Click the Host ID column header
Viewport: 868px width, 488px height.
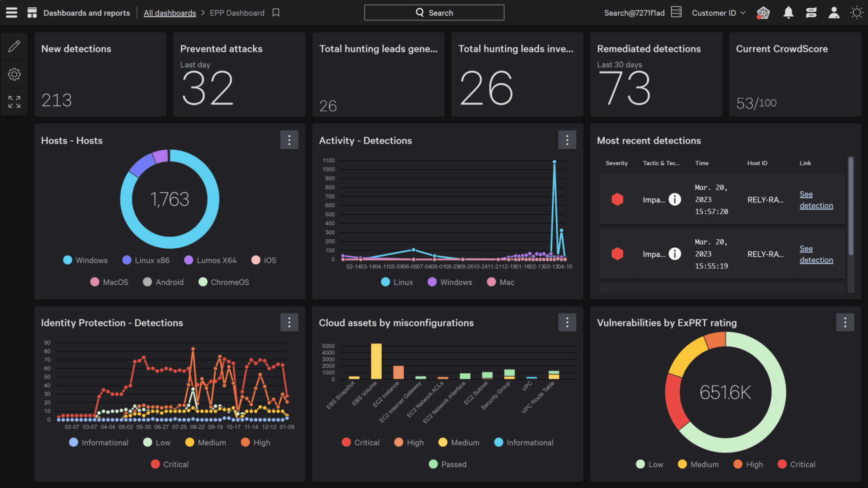[x=757, y=163]
